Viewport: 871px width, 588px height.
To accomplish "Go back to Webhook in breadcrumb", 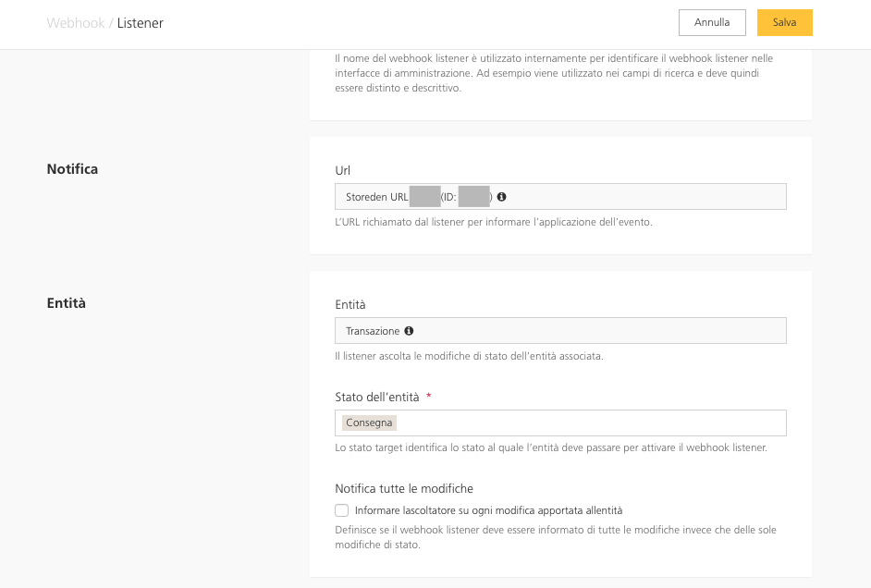I will [x=76, y=22].
